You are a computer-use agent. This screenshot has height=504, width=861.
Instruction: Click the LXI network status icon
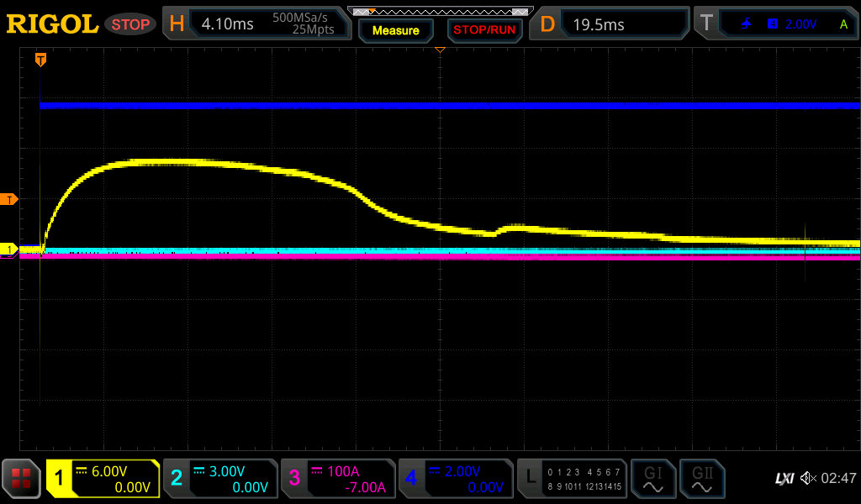point(784,479)
